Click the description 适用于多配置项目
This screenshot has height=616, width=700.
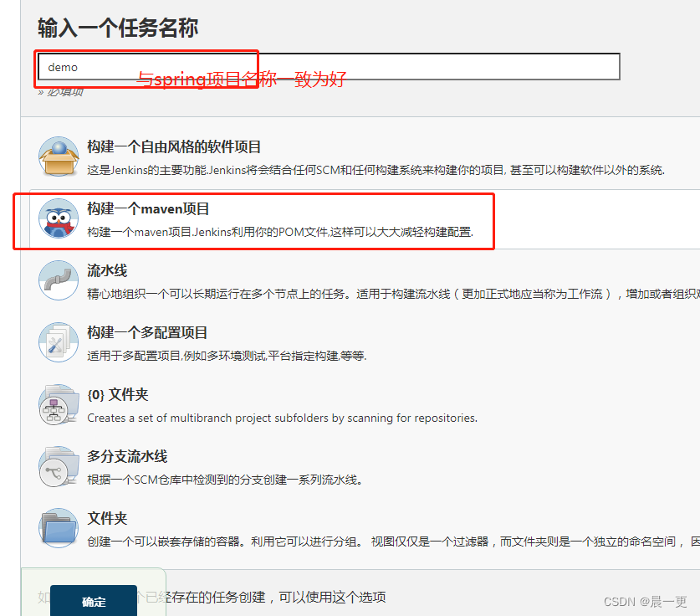227,356
